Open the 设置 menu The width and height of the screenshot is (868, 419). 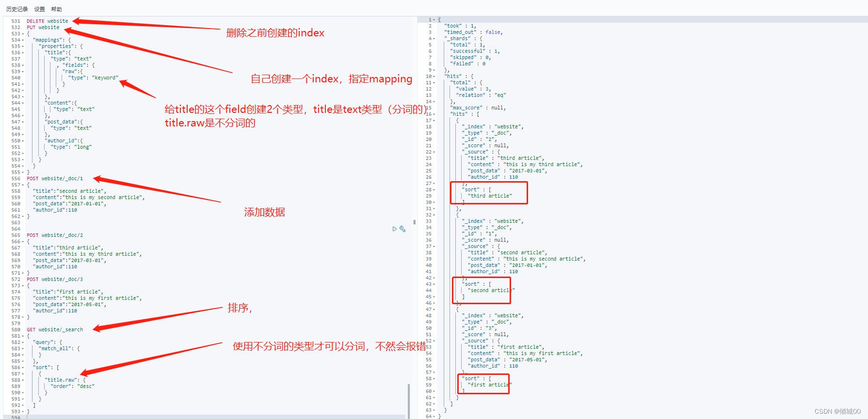(x=40, y=9)
